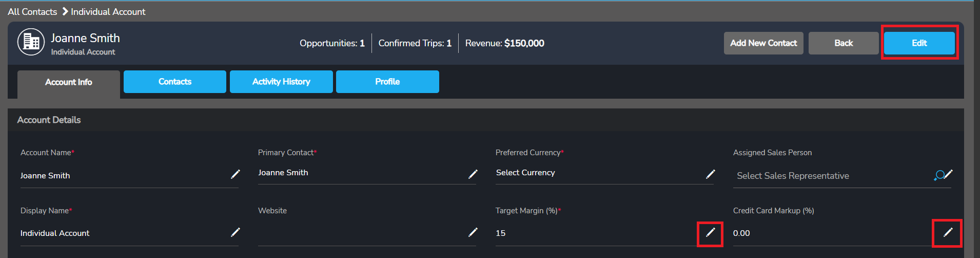Viewport: 980px width, 258px height.
Task: Select the Account Info tab
Action: 69,82
